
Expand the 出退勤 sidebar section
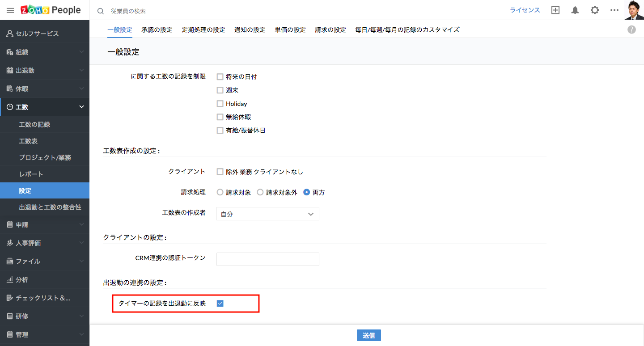(x=45, y=70)
